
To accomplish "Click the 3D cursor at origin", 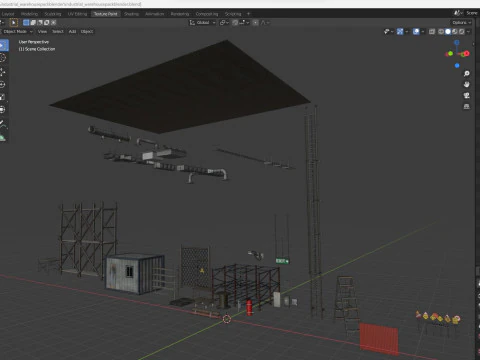I will coord(227,319).
